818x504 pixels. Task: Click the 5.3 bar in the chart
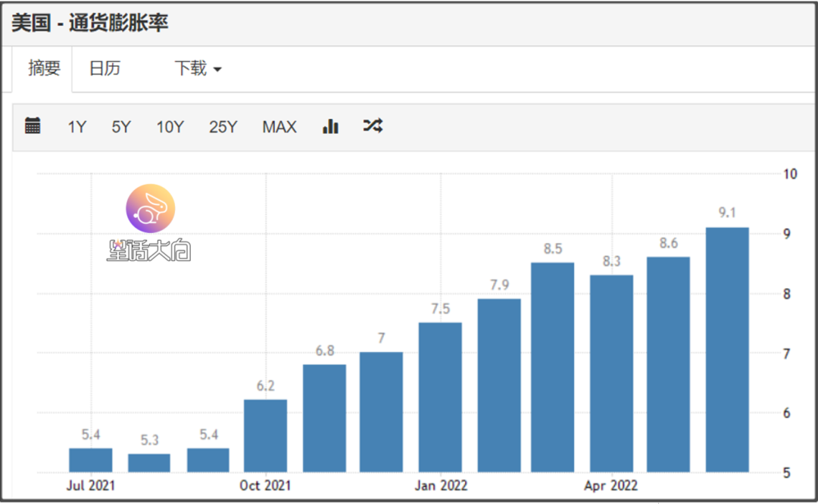pos(148,463)
